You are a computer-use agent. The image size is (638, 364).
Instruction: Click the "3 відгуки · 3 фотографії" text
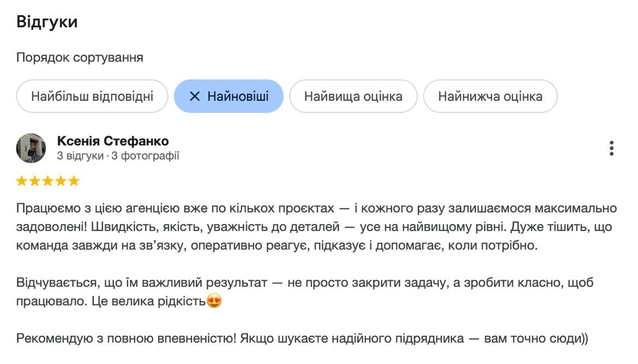[x=118, y=156]
